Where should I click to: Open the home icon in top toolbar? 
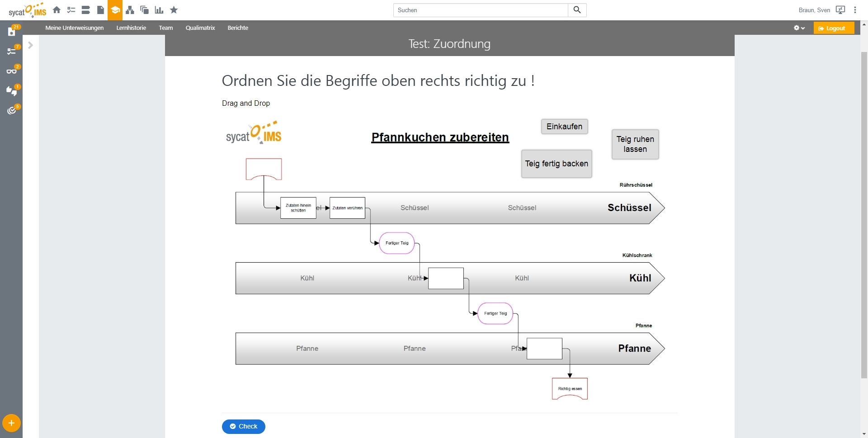[x=57, y=10]
